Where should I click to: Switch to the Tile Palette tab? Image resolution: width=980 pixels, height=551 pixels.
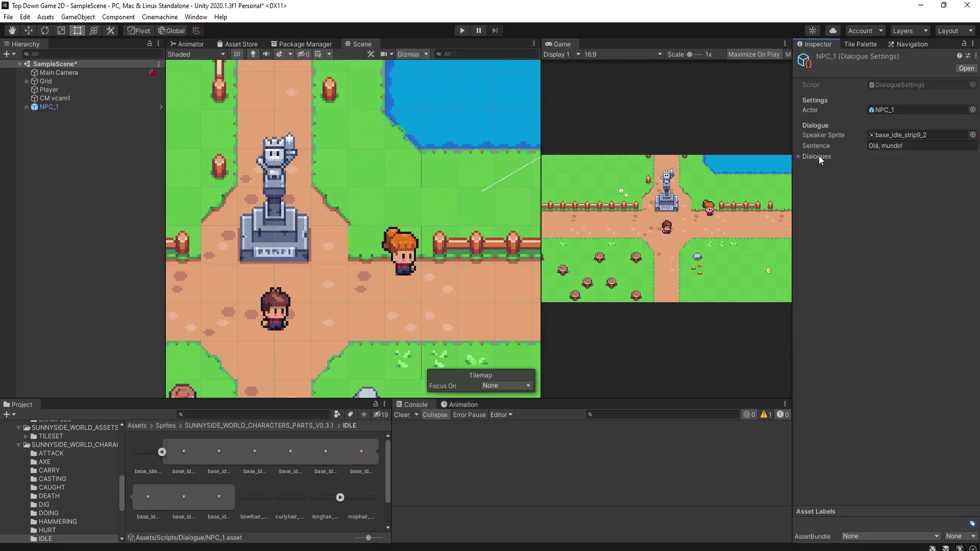tap(860, 44)
